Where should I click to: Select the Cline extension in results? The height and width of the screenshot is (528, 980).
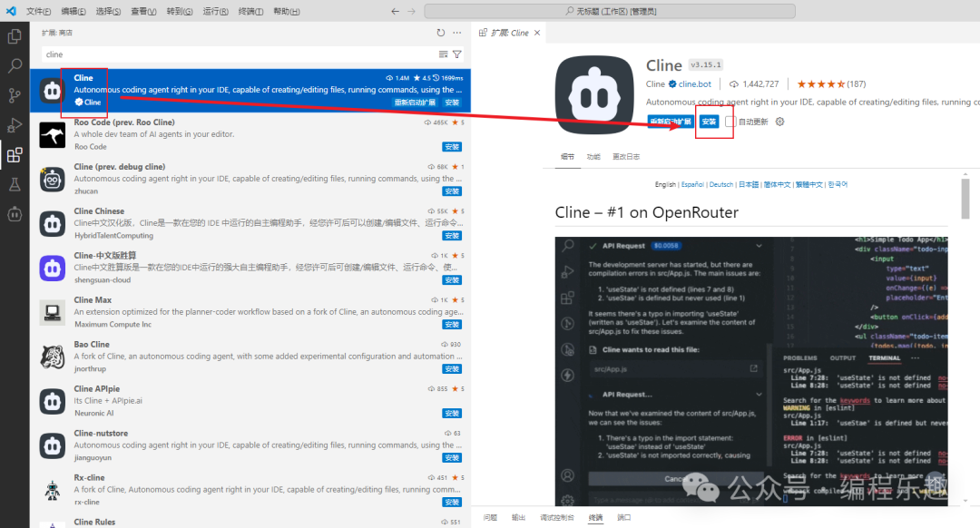[x=250, y=90]
